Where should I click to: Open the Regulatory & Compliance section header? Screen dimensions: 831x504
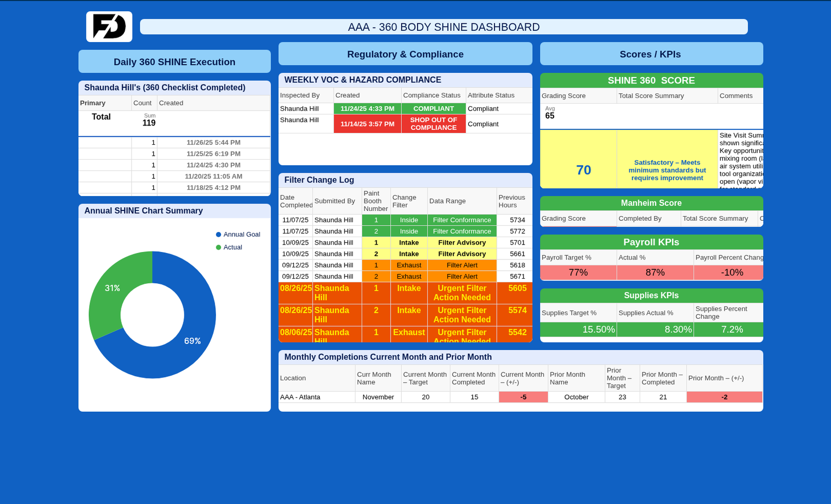click(405, 54)
